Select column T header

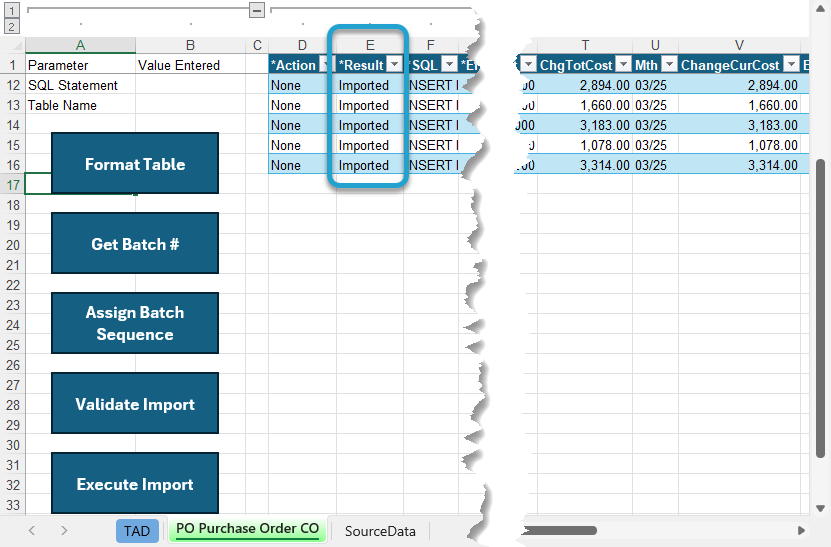[x=585, y=45]
